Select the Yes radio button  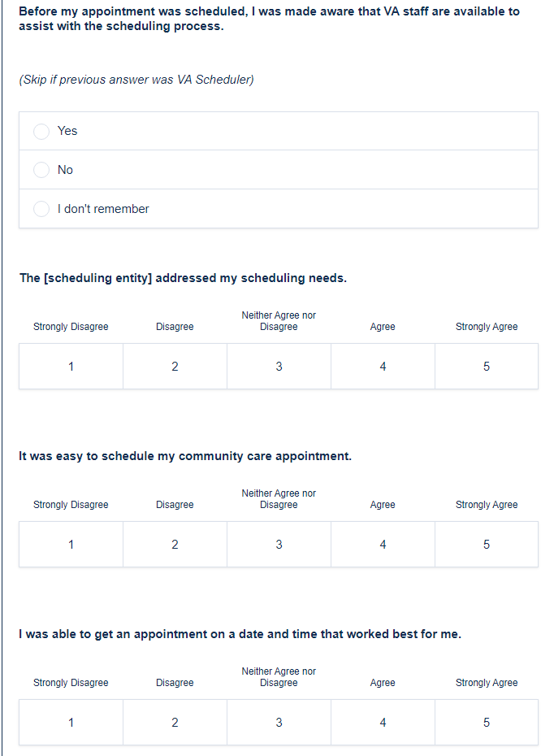[x=41, y=132]
